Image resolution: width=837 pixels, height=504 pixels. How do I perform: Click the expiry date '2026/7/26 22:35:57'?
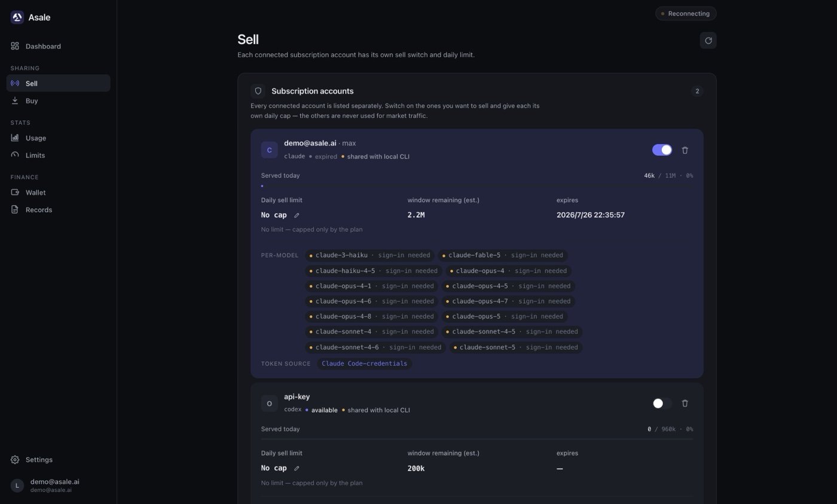click(591, 215)
